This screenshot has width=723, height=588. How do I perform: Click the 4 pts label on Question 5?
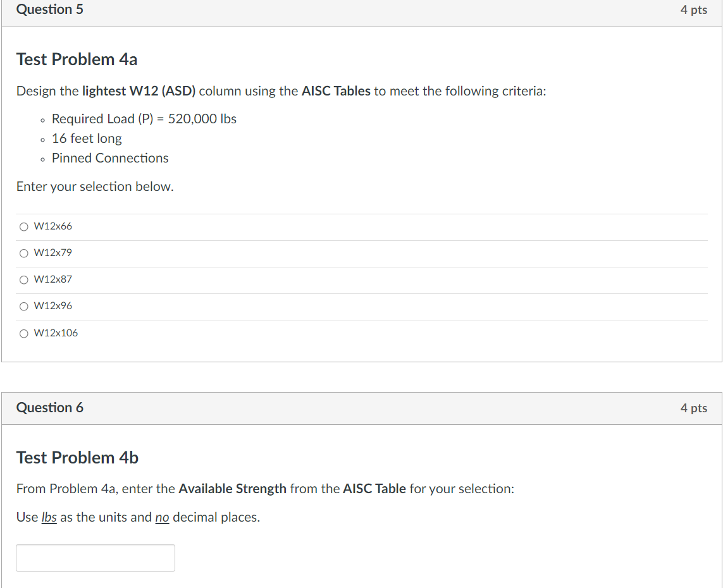pos(694,10)
